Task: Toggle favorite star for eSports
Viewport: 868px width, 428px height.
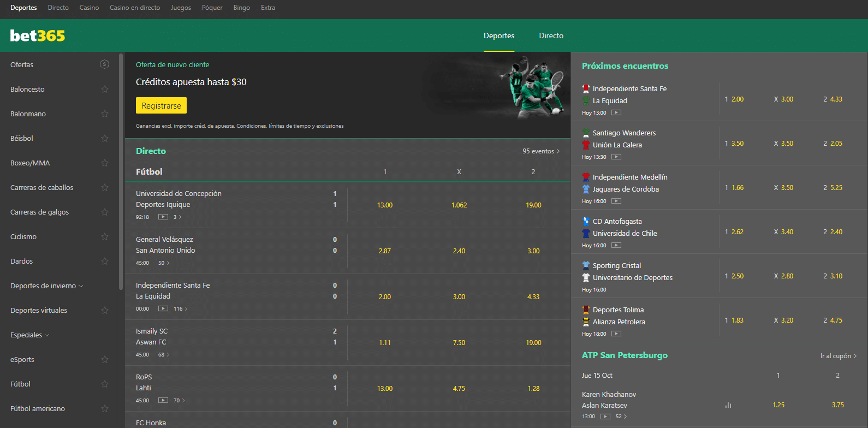Action: coord(105,359)
